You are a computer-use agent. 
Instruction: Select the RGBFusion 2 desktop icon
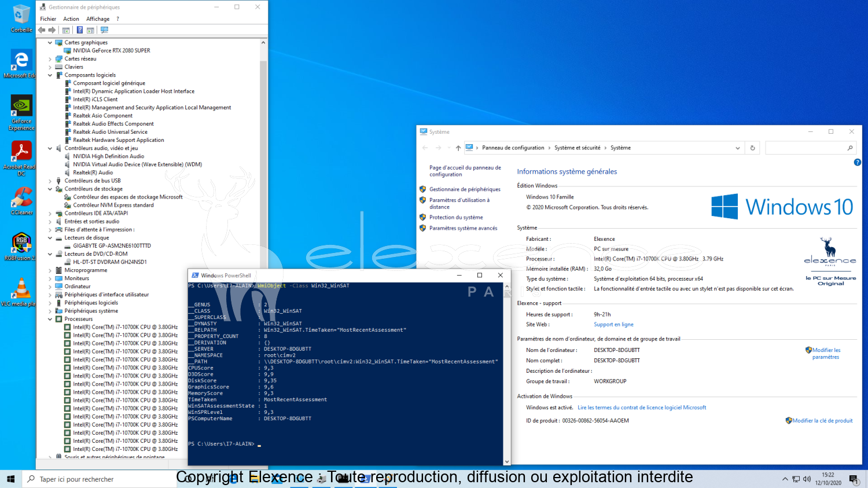click(20, 247)
